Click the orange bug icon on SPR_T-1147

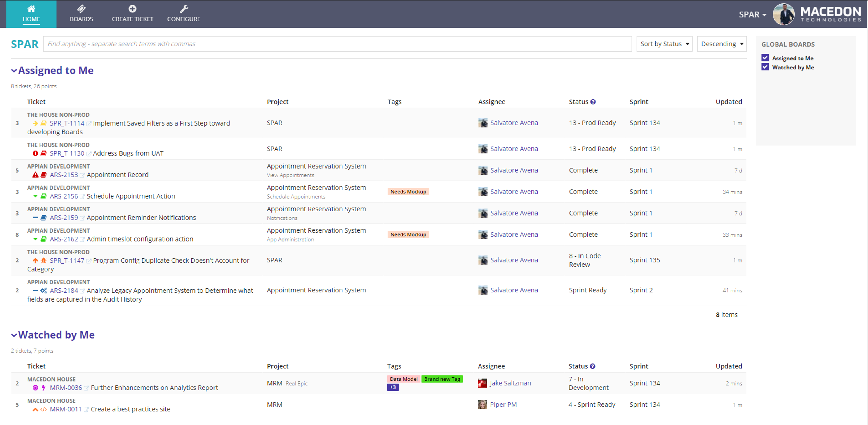tap(43, 260)
